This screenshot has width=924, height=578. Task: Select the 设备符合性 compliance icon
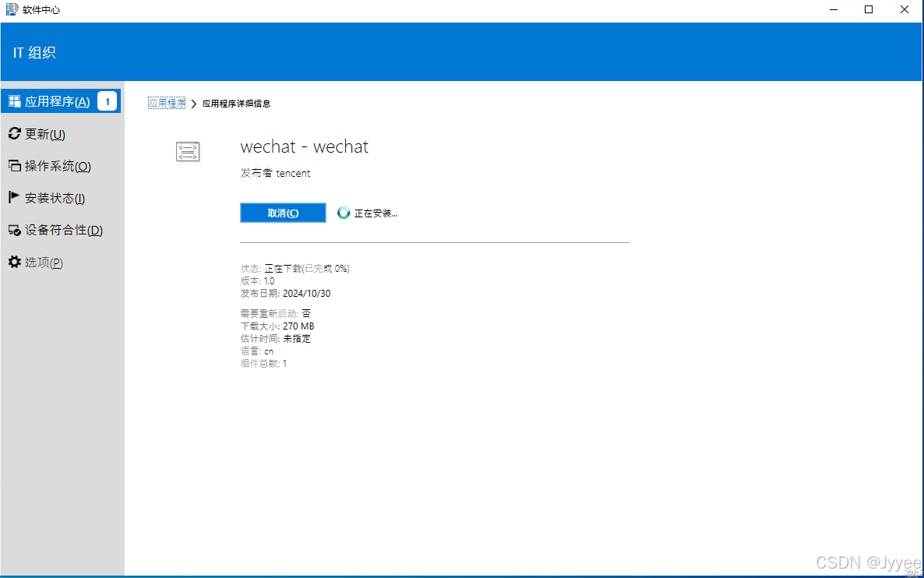click(x=13, y=230)
